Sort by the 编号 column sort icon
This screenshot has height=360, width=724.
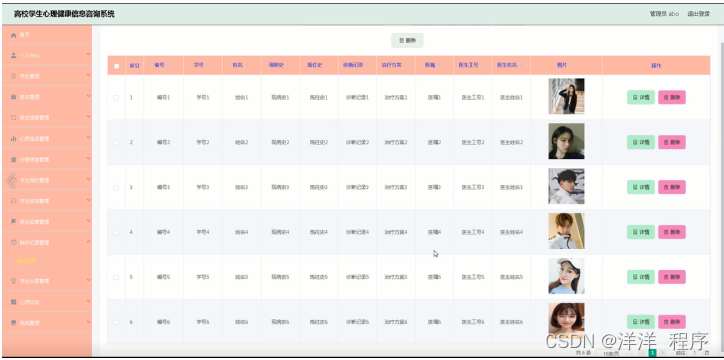[169, 66]
